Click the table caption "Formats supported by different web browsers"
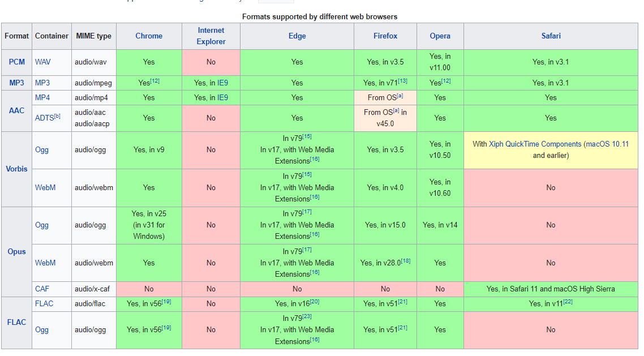 (x=320, y=17)
